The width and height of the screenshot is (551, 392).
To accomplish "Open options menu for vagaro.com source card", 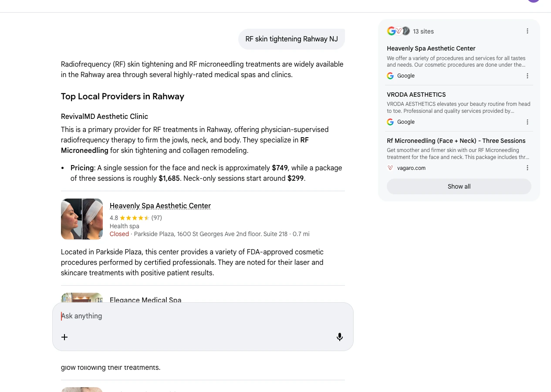I will pos(527,168).
